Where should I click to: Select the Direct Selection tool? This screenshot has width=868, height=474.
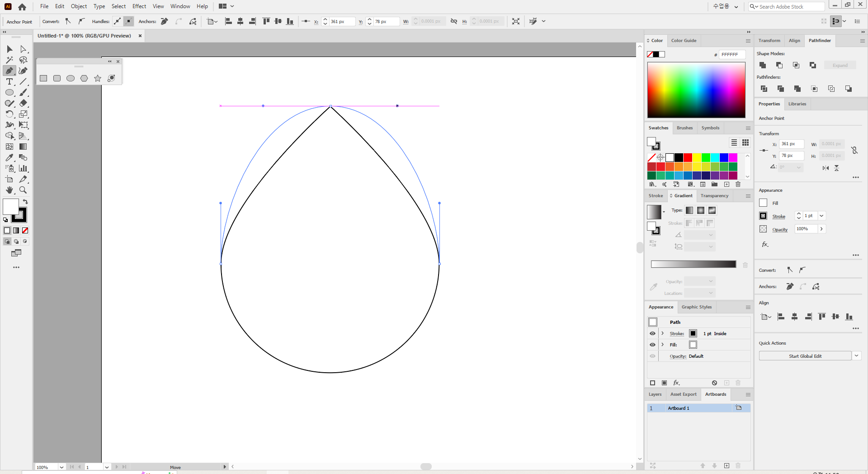pos(23,49)
